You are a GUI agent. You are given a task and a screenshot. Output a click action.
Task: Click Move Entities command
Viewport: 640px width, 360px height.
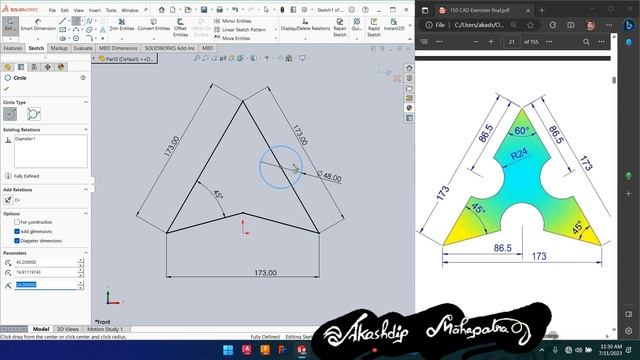click(232, 38)
